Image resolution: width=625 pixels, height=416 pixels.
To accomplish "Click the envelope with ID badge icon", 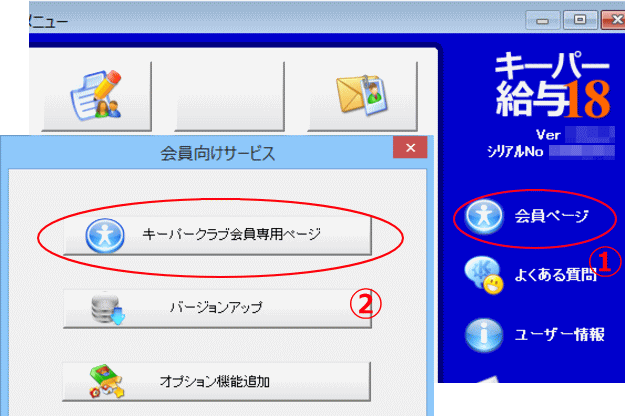I will click(x=362, y=95).
